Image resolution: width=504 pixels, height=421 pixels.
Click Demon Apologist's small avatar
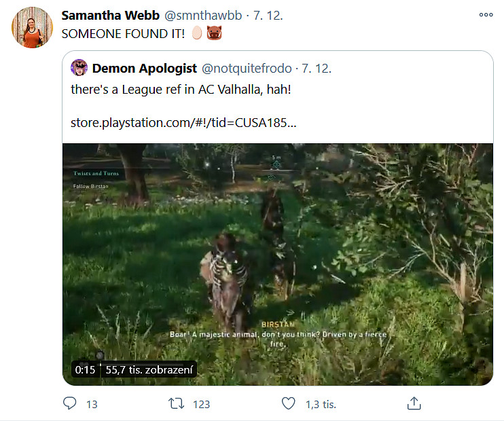tap(80, 68)
